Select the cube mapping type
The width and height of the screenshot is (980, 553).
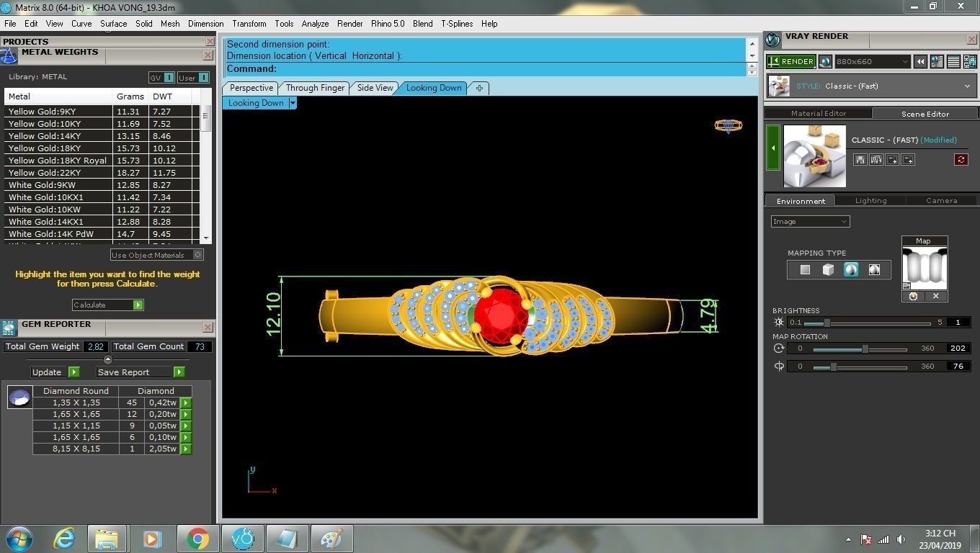tap(828, 270)
